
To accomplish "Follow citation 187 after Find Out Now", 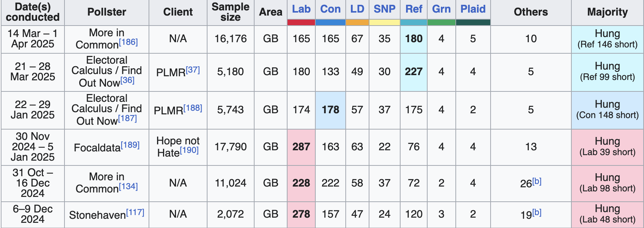I will click(x=127, y=118).
